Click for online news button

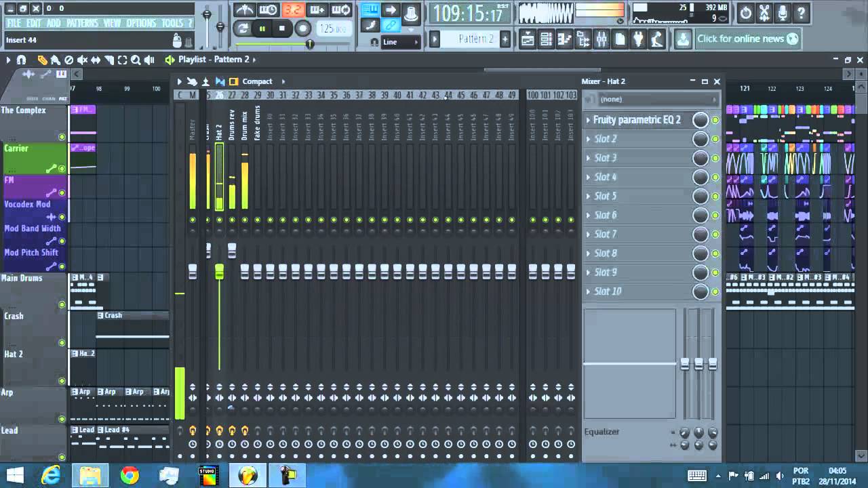tap(747, 39)
